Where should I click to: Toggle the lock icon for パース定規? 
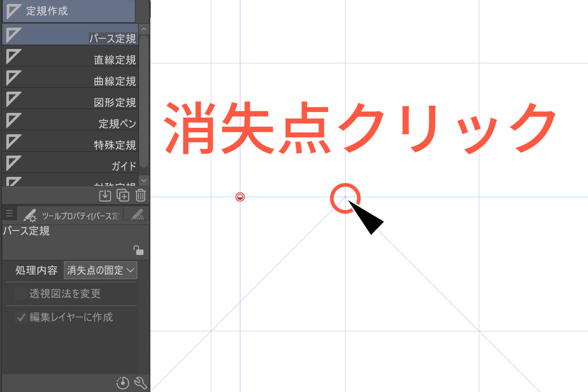138,250
